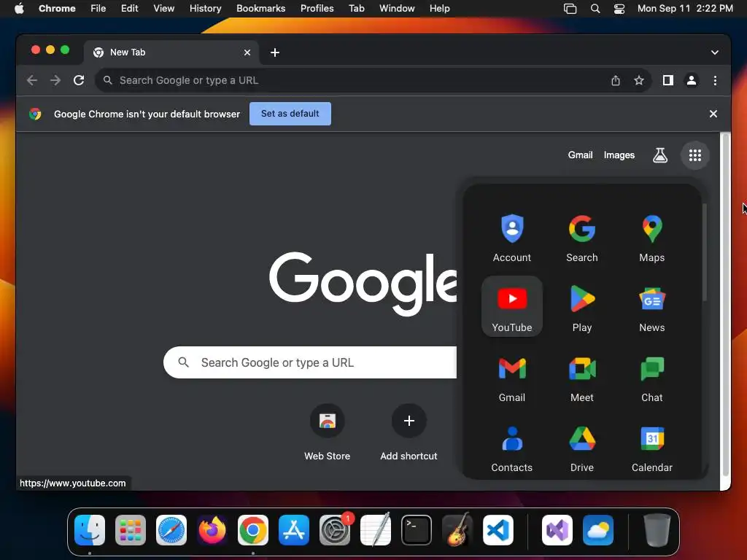Open Chrome's three-dot menu
The image size is (747, 560).
pyautogui.click(x=715, y=80)
